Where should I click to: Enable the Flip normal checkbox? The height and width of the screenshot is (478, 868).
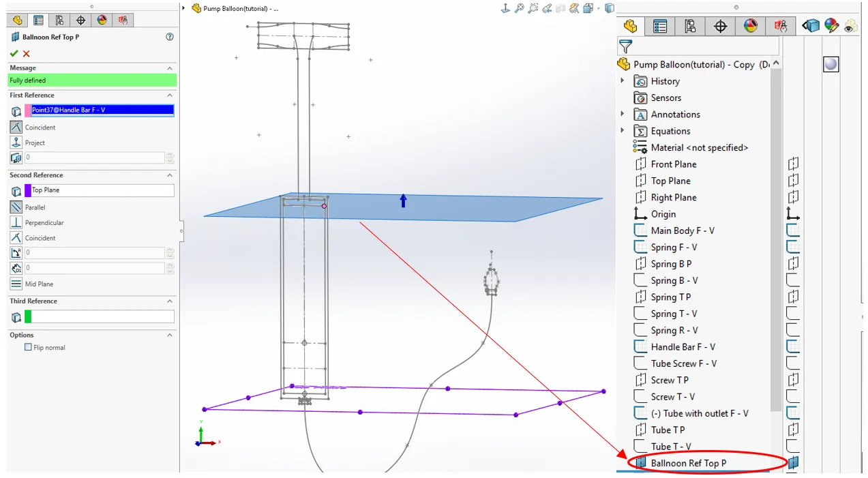(28, 347)
